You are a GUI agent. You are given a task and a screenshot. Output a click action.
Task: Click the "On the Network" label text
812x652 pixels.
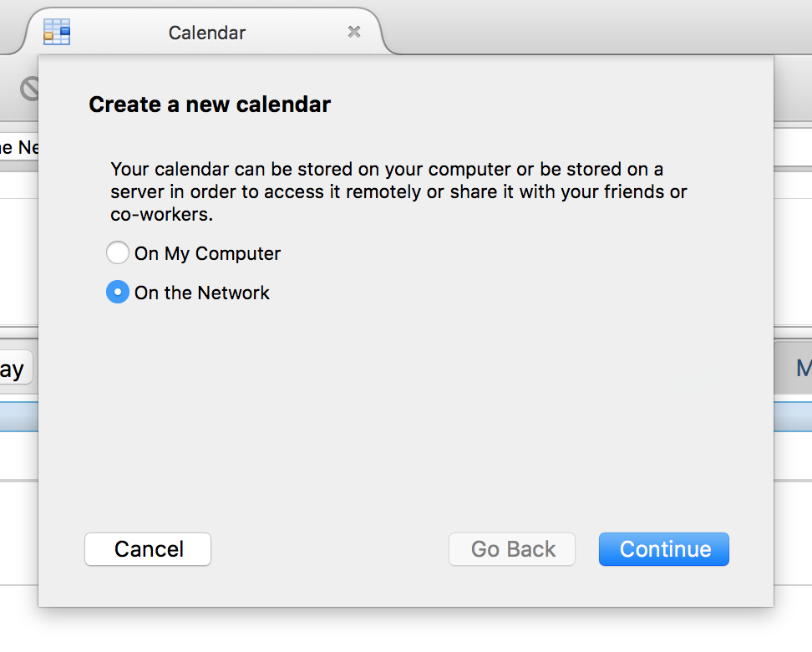[x=202, y=293]
